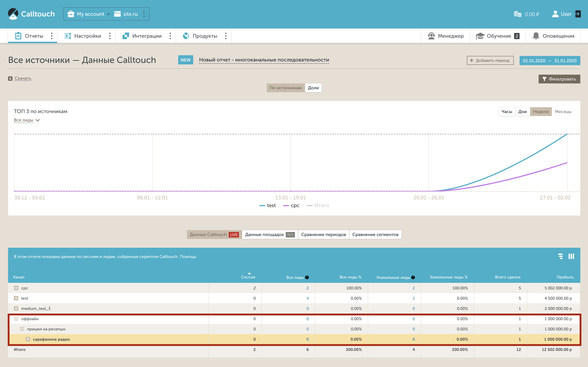Click the download icon beside Скачать
The image size is (588, 367).
point(10,78)
